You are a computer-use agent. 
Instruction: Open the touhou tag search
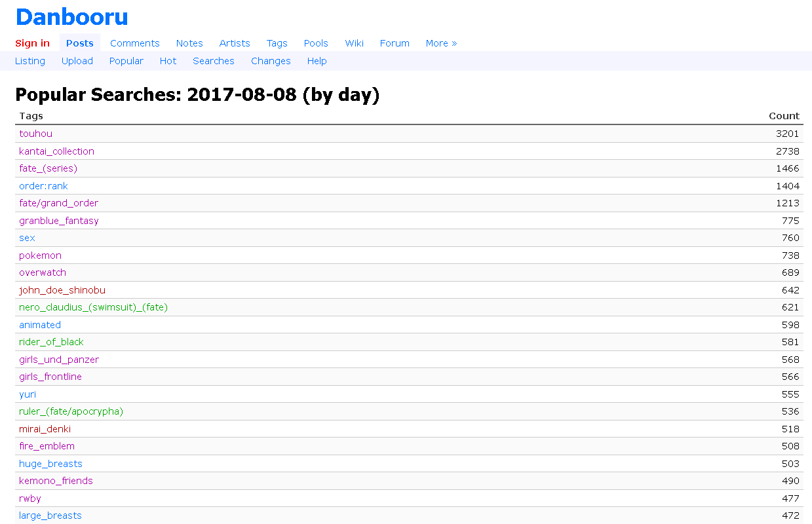pos(35,134)
